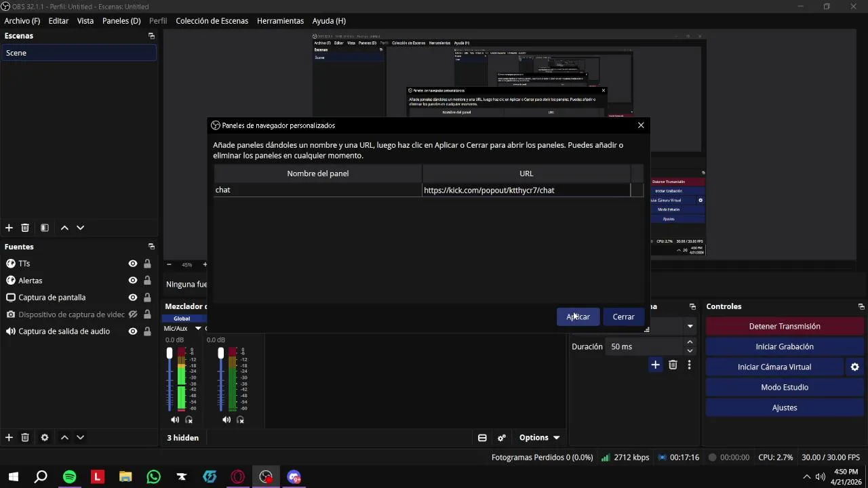The height and width of the screenshot is (488, 868).
Task: Open the transition type dropdown arrow
Action: 690,326
